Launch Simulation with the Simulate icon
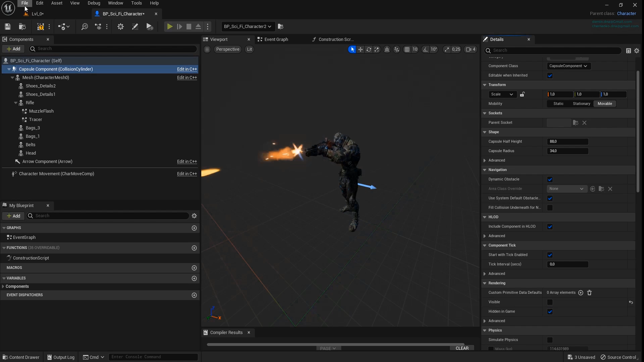Viewport: 644px width, 362px height. tap(149, 27)
